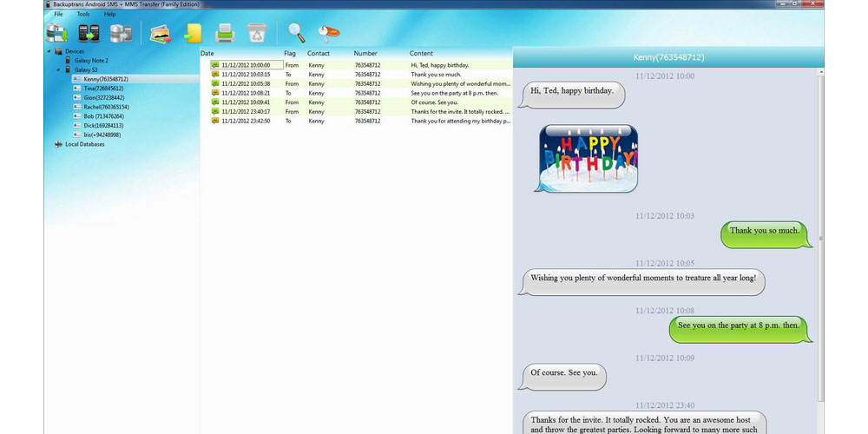Select the 11/12/2012 23:42:50 message row

pyautogui.click(x=347, y=121)
